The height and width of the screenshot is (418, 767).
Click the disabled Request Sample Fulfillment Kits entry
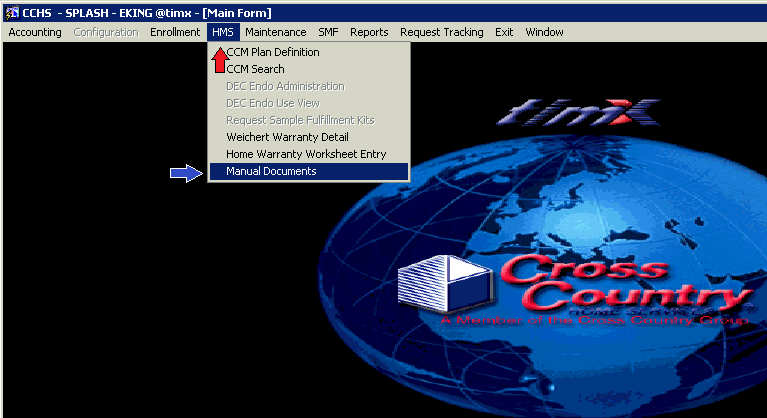309,120
